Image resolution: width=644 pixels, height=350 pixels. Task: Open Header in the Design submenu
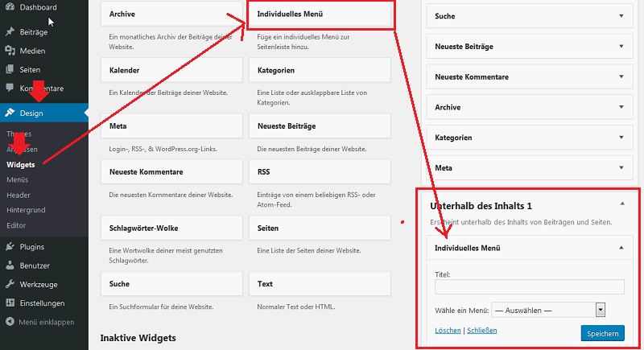point(19,195)
